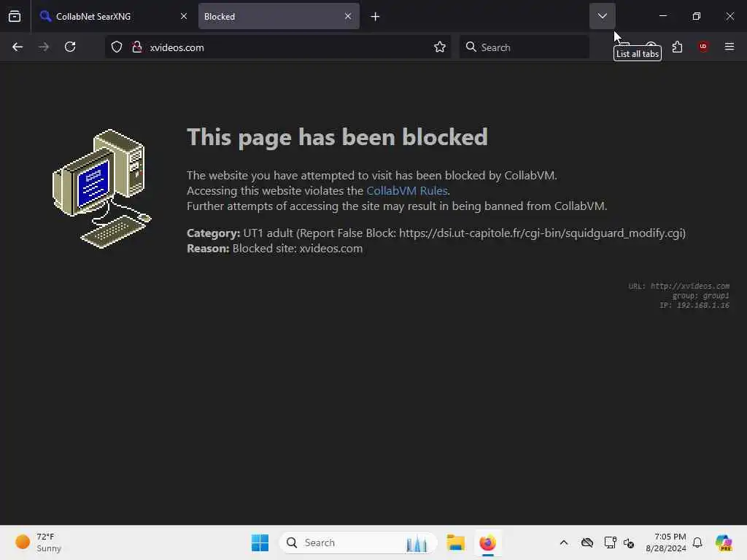The height and width of the screenshot is (560, 747).
Task: Show hidden icons in the system tray
Action: pos(564,542)
